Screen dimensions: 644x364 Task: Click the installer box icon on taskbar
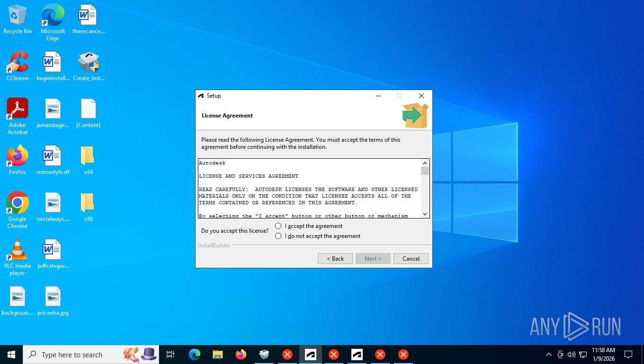pyautogui.click(x=264, y=355)
